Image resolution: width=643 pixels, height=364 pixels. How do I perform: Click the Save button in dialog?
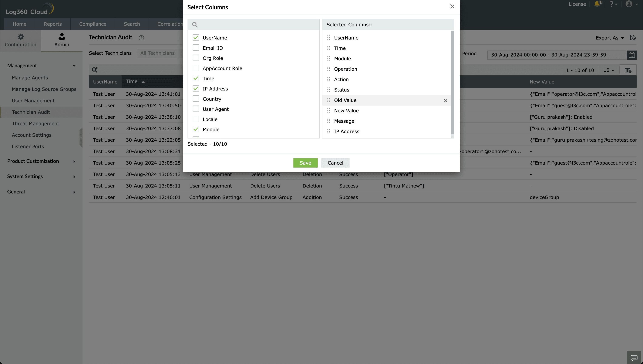click(305, 163)
